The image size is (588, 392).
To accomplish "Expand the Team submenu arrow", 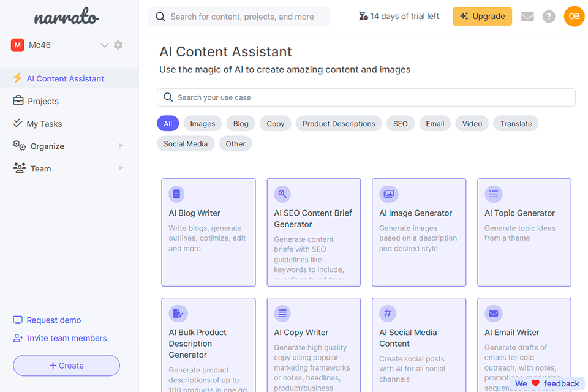I will coord(121,168).
